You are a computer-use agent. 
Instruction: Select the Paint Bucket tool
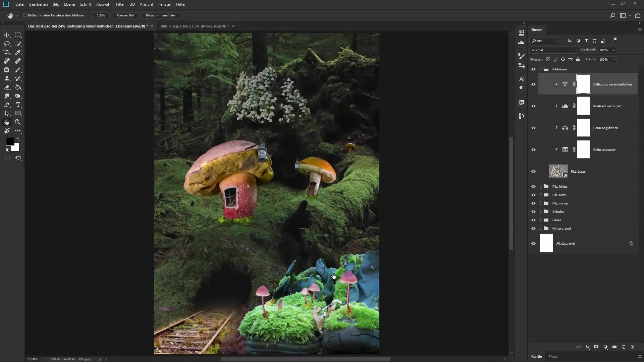tap(18, 87)
